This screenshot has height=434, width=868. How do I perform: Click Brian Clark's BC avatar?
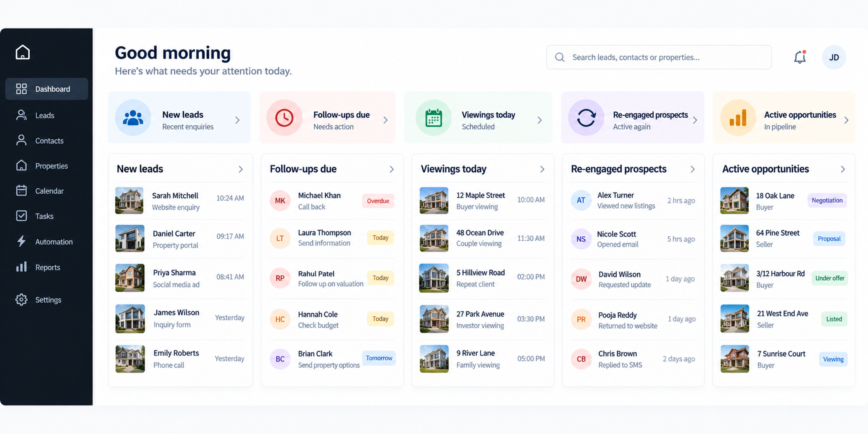click(280, 359)
